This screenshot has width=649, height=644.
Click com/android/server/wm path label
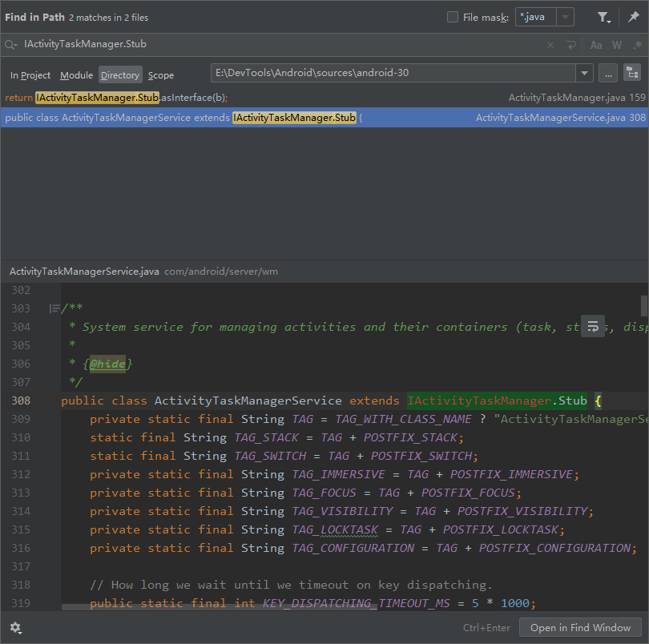(x=221, y=272)
